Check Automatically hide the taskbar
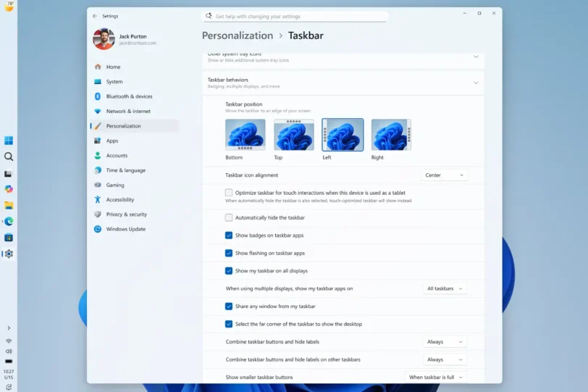Screen dimensions: 588x392 click(x=229, y=217)
